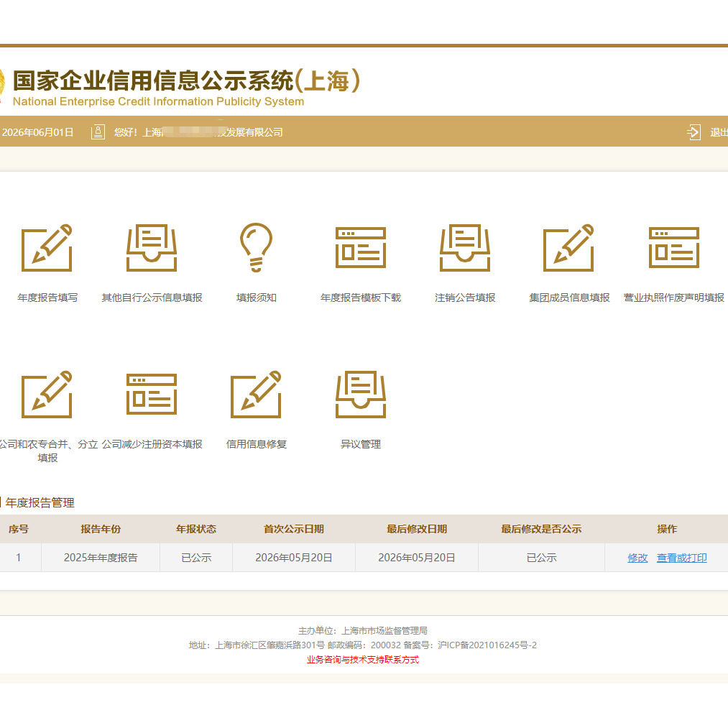The image size is (728, 728).
Task: Click the 公司减少注册资本填报 label
Action: [152, 444]
